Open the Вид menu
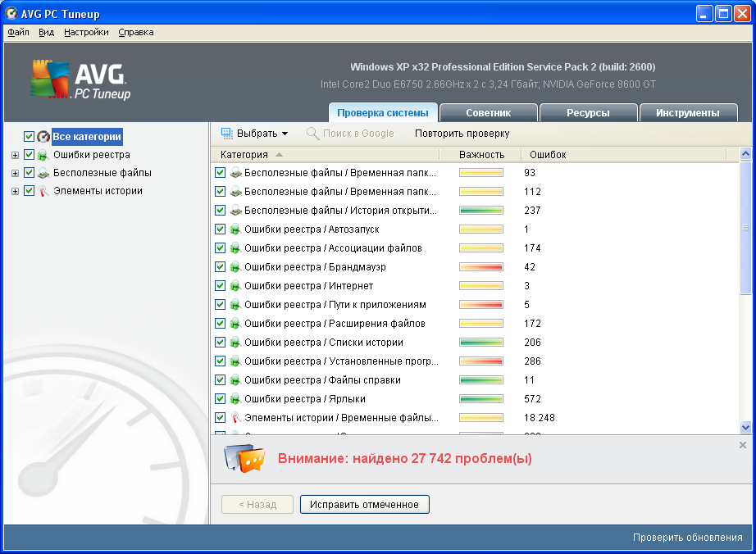The width and height of the screenshot is (756, 554). tap(46, 32)
